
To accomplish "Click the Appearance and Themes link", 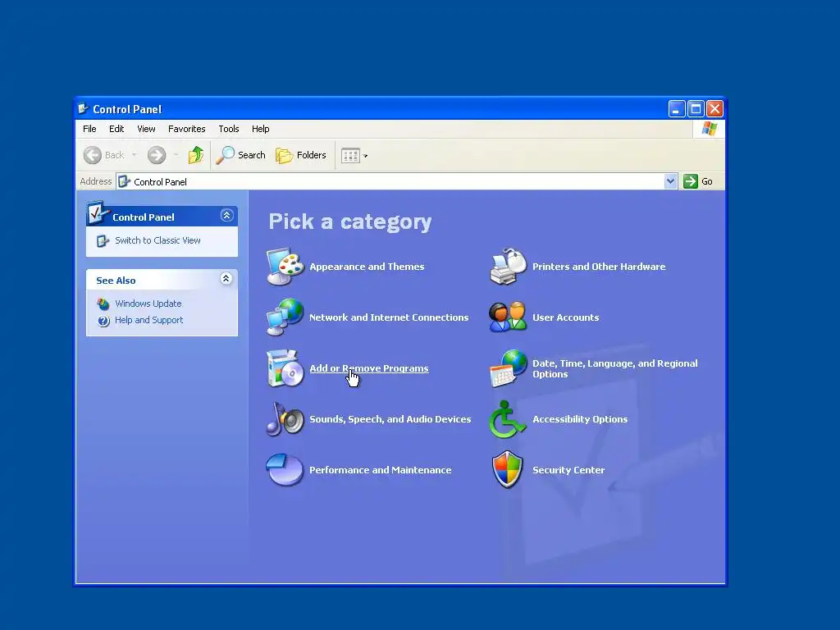I will [367, 267].
